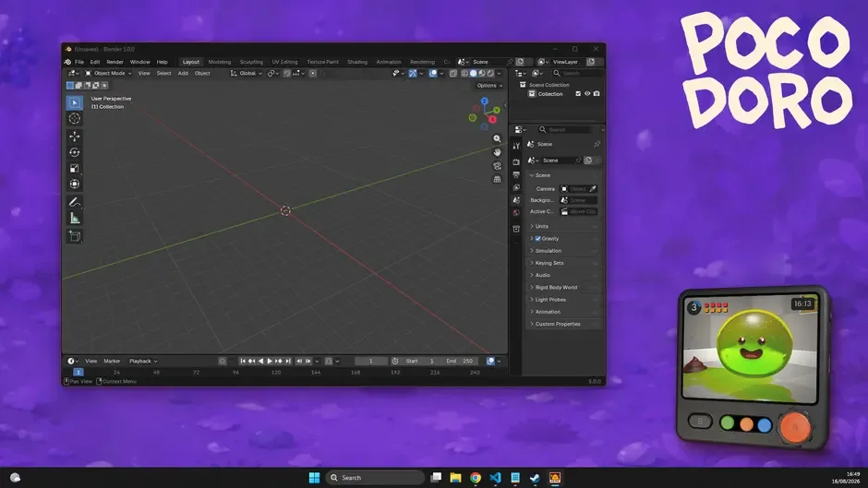Expand the Keying Sets panel

pyautogui.click(x=563, y=263)
